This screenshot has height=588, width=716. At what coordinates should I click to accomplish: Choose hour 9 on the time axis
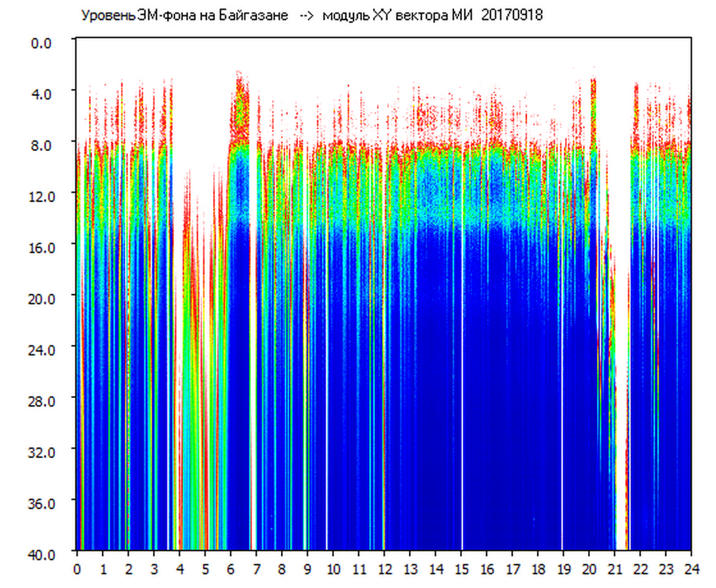pyautogui.click(x=307, y=569)
